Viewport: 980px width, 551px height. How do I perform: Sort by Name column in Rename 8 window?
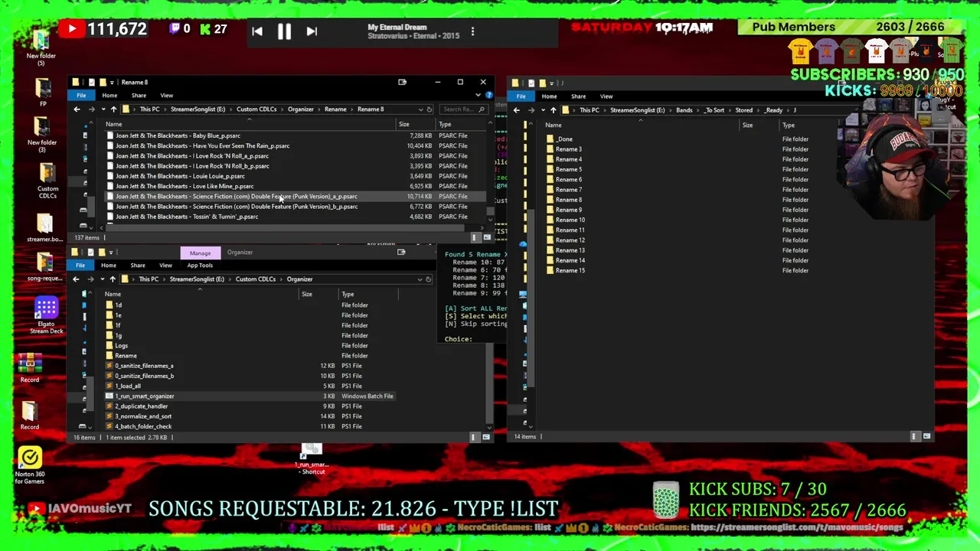point(113,125)
